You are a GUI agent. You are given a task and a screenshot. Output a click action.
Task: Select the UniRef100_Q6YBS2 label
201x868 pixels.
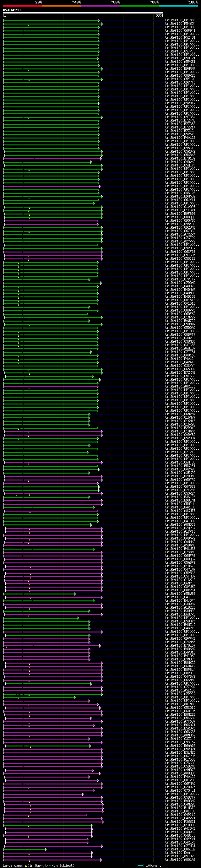point(180,486)
